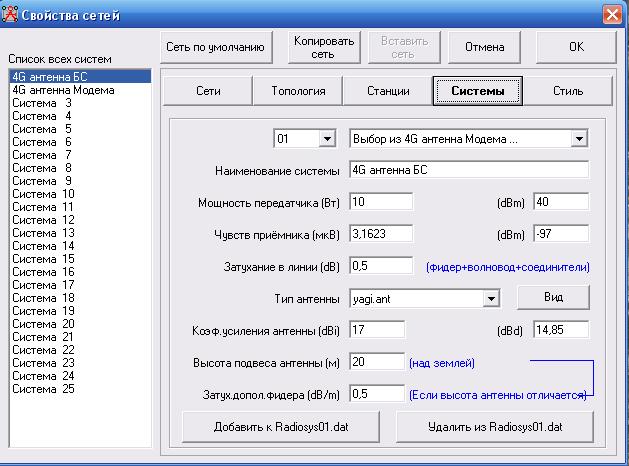Select Система 8 in the list
The width and height of the screenshot is (629, 466).
click(80, 168)
